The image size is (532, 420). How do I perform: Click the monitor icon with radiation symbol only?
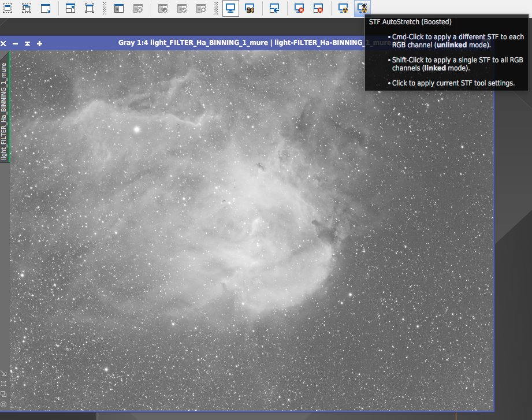click(343, 8)
